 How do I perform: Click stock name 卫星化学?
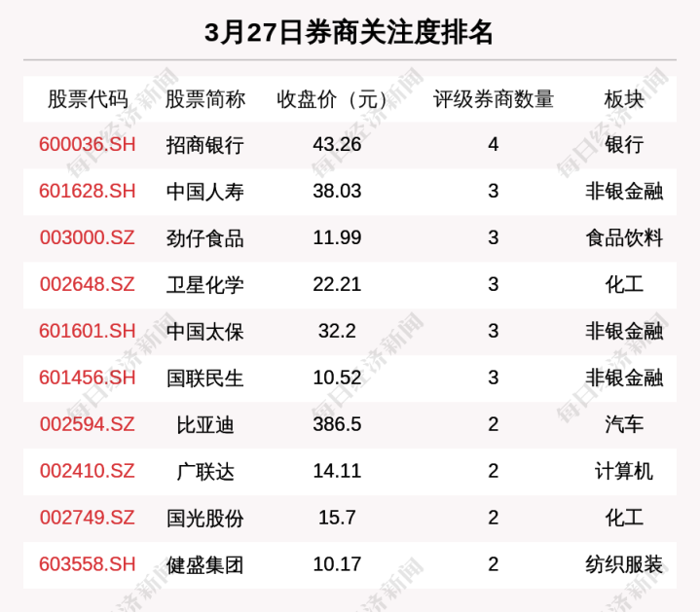point(204,284)
